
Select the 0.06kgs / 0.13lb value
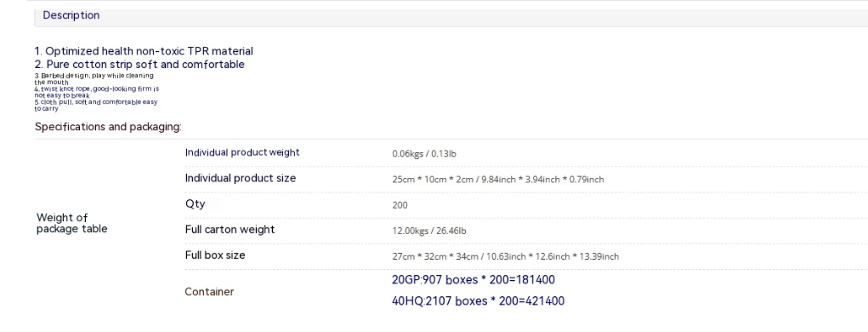click(x=424, y=153)
